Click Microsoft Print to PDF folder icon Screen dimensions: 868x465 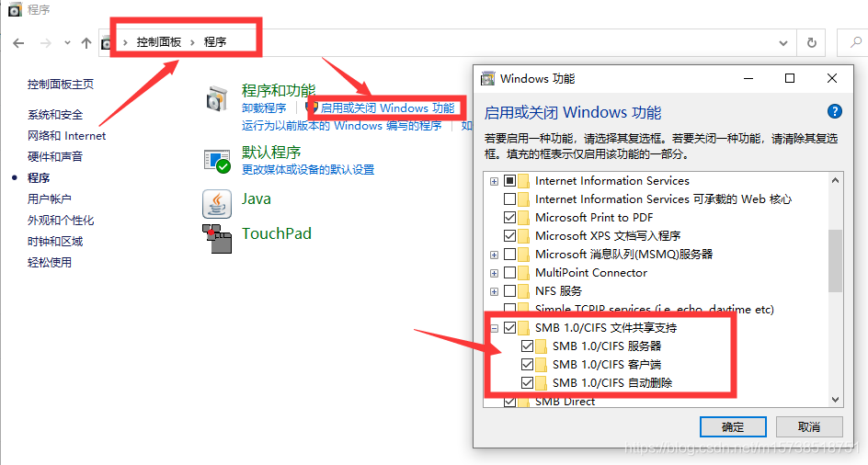[x=524, y=217]
